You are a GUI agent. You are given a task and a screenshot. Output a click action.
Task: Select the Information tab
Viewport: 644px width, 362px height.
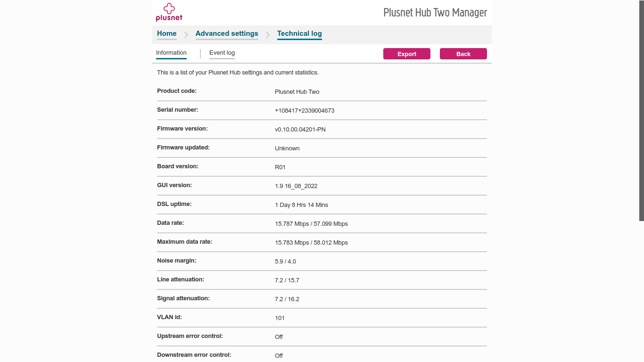tap(171, 53)
